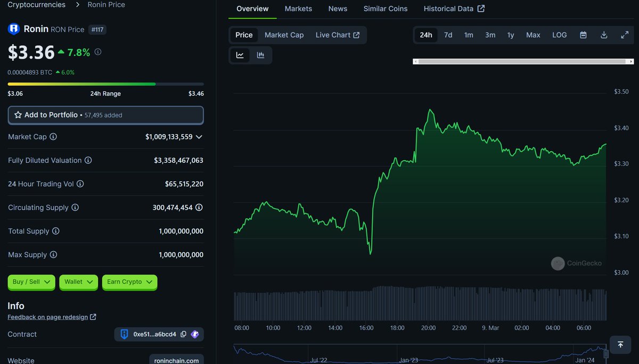Open the Overview tab
639x364 pixels.
coord(252,9)
